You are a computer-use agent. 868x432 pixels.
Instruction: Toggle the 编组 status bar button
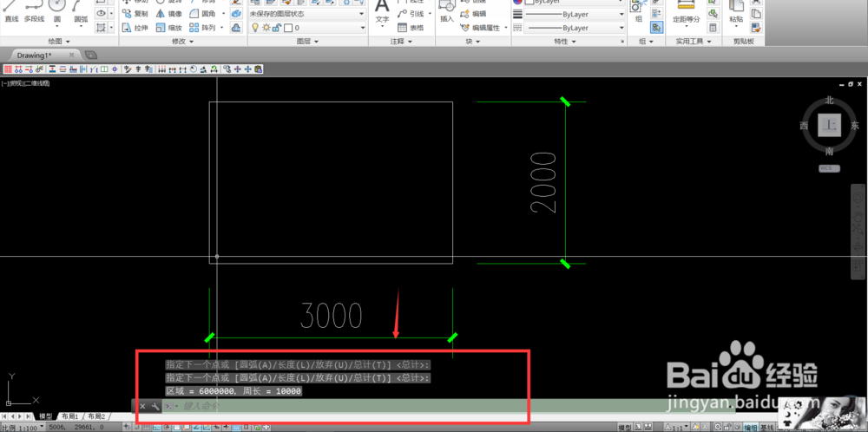[751, 428]
